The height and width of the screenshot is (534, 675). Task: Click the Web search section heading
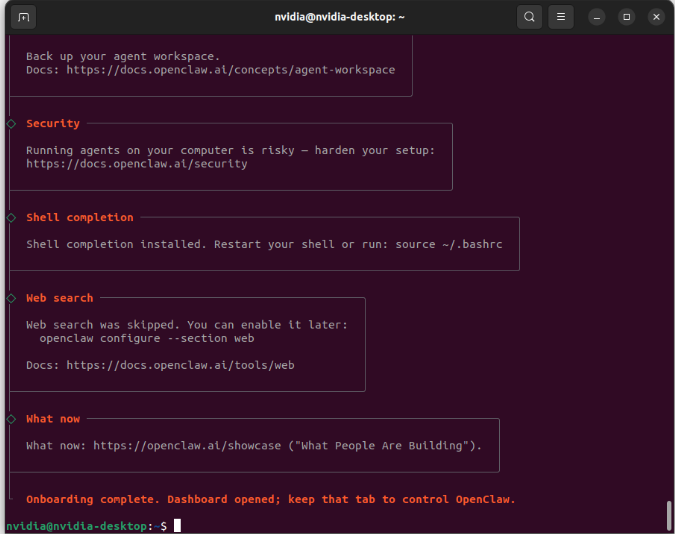click(x=59, y=298)
